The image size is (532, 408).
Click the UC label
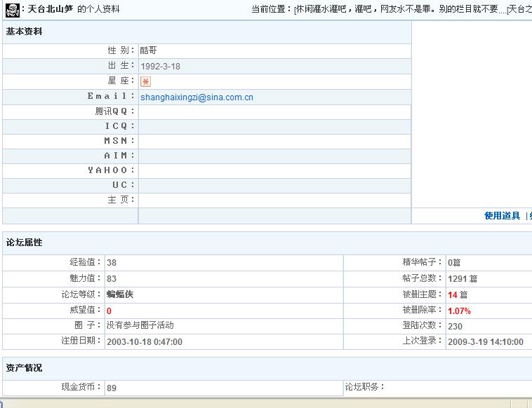pos(124,185)
